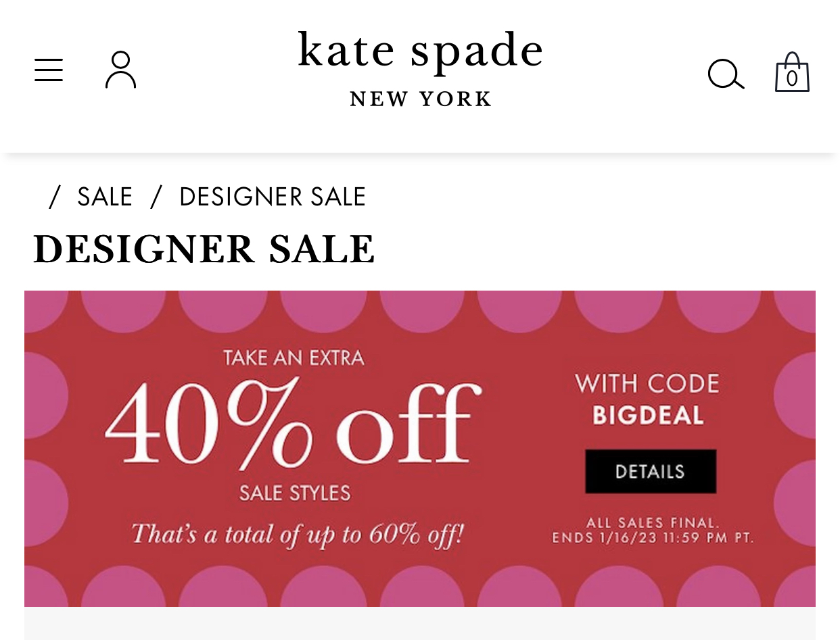
Task: Click the SALE STYLES banner text
Action: click(x=295, y=493)
